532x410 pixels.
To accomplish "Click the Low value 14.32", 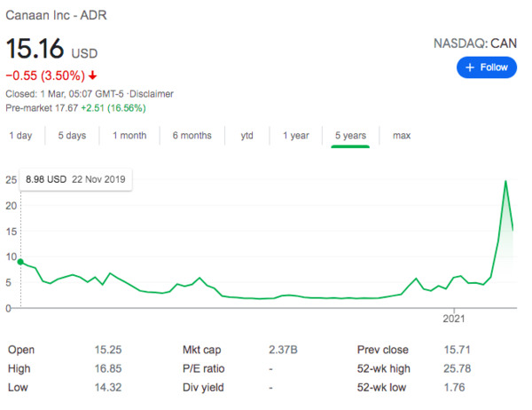I will [108, 387].
